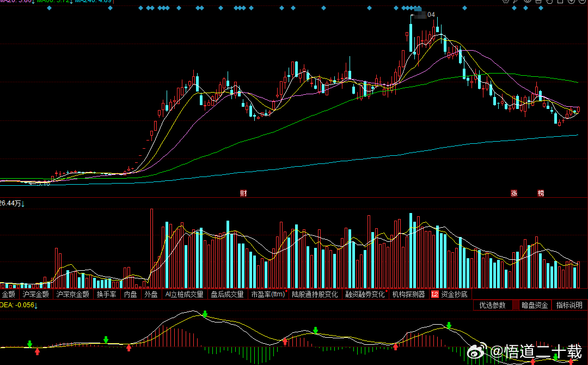Open the 金额 indicator tab

(x=9, y=295)
